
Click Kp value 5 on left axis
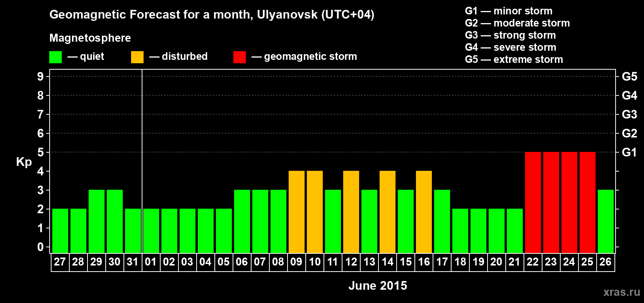coord(41,153)
